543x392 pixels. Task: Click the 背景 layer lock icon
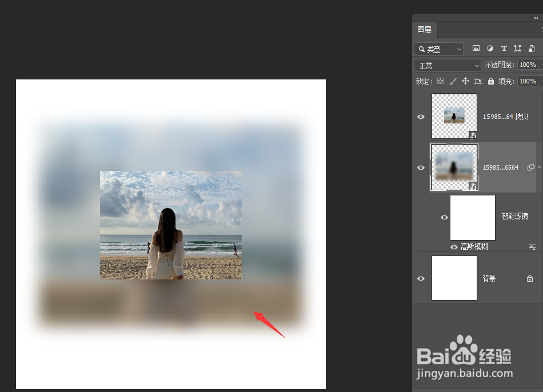pyautogui.click(x=529, y=278)
